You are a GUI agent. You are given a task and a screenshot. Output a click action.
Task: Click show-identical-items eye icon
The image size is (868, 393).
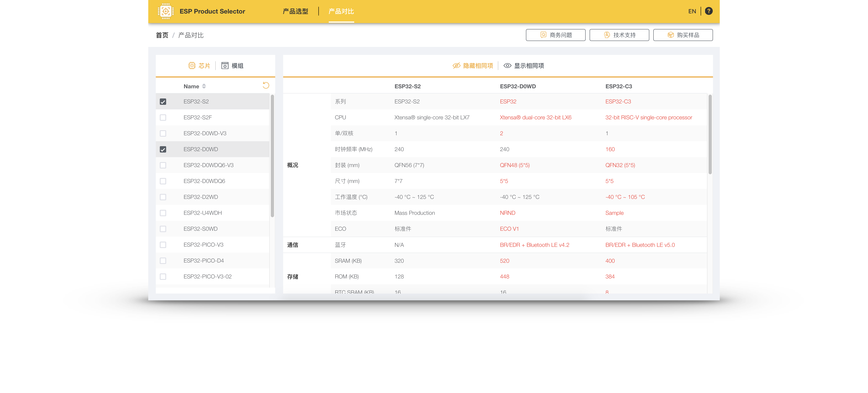(507, 66)
